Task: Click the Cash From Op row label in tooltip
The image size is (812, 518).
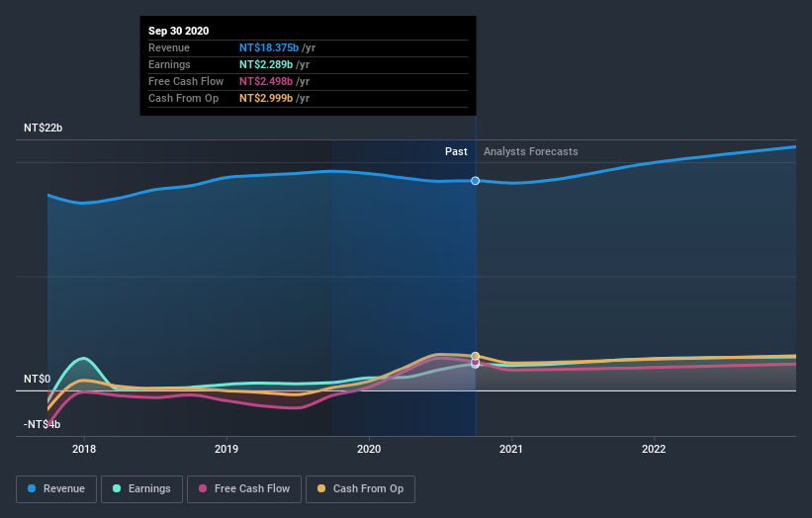Action: point(183,98)
